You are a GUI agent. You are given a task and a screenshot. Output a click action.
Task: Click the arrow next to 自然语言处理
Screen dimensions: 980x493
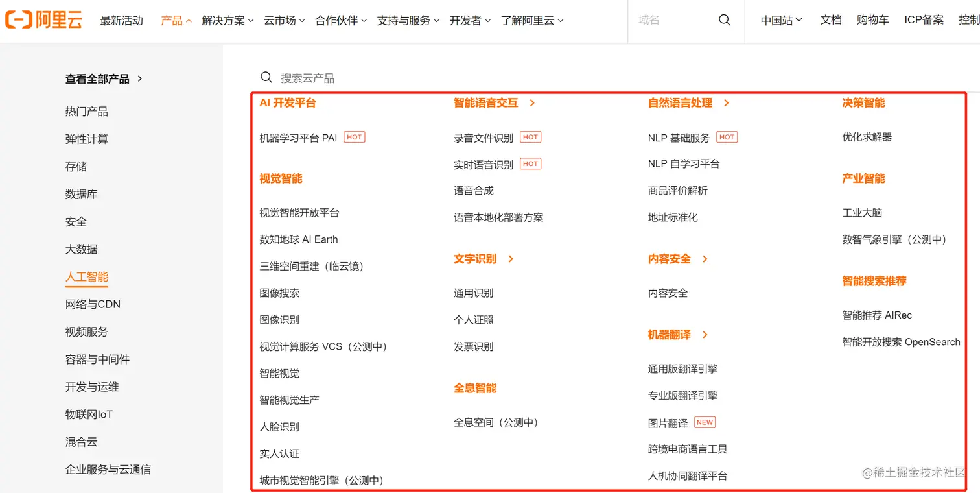[727, 103]
